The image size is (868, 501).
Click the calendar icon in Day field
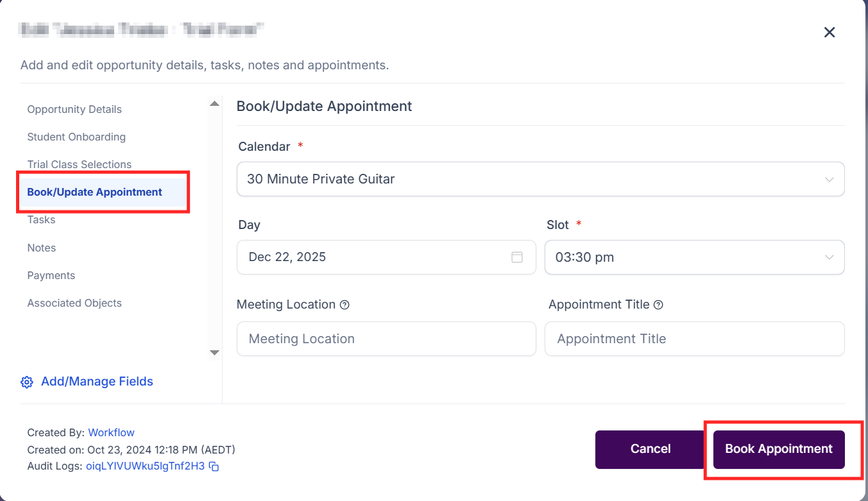tap(516, 257)
